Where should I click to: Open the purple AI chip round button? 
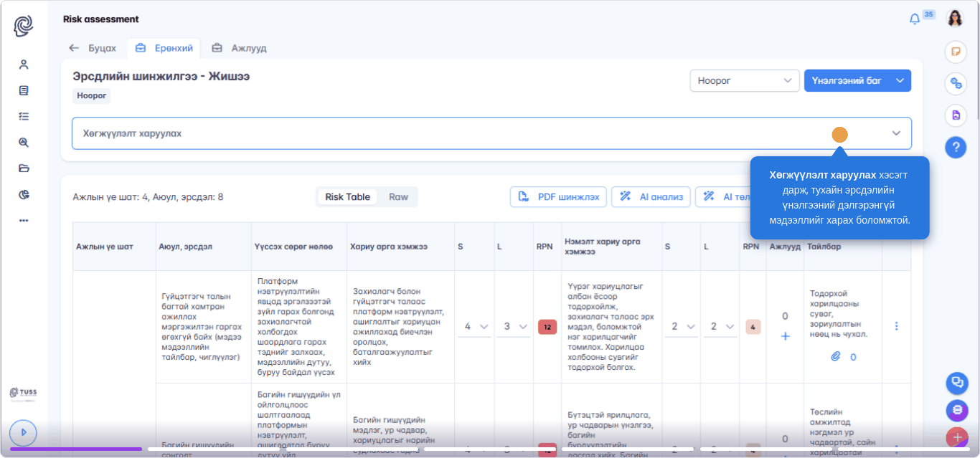click(956, 411)
